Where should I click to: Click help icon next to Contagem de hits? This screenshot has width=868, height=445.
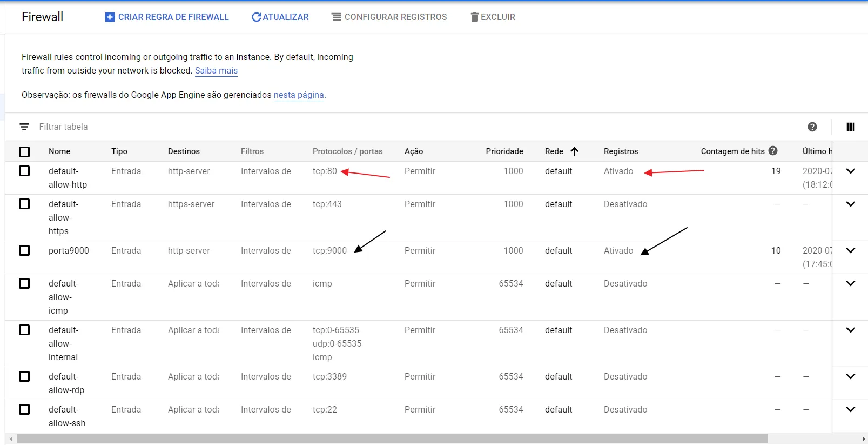pos(773,151)
